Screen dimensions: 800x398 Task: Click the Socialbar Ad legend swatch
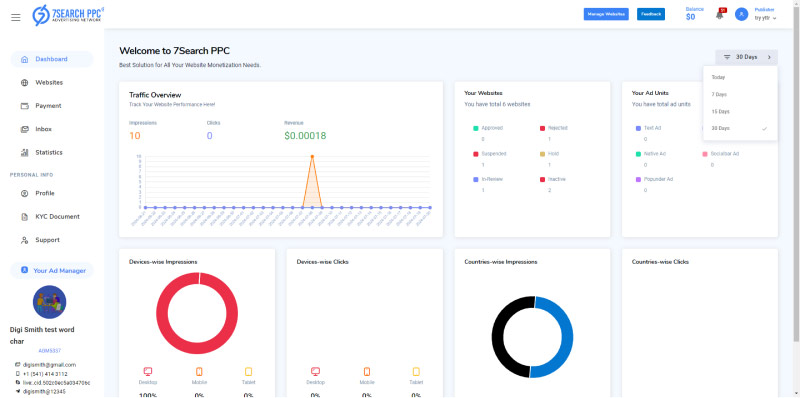[705, 154]
